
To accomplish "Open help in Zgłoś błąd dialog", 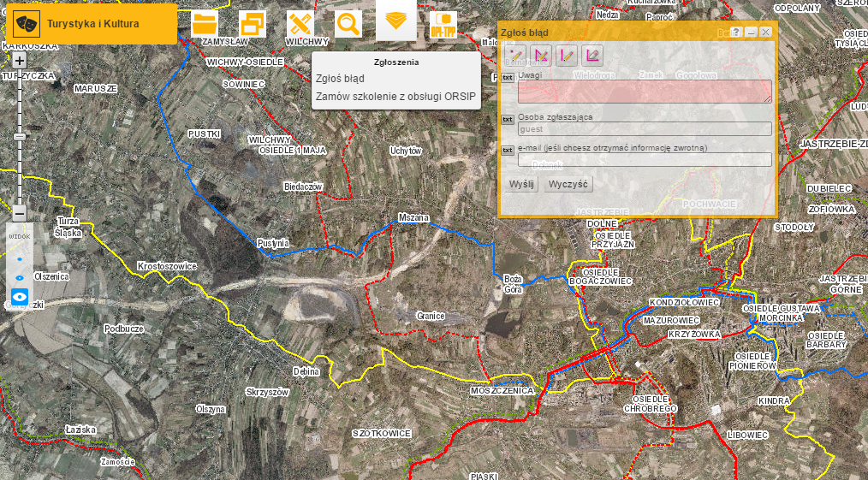I will point(735,32).
